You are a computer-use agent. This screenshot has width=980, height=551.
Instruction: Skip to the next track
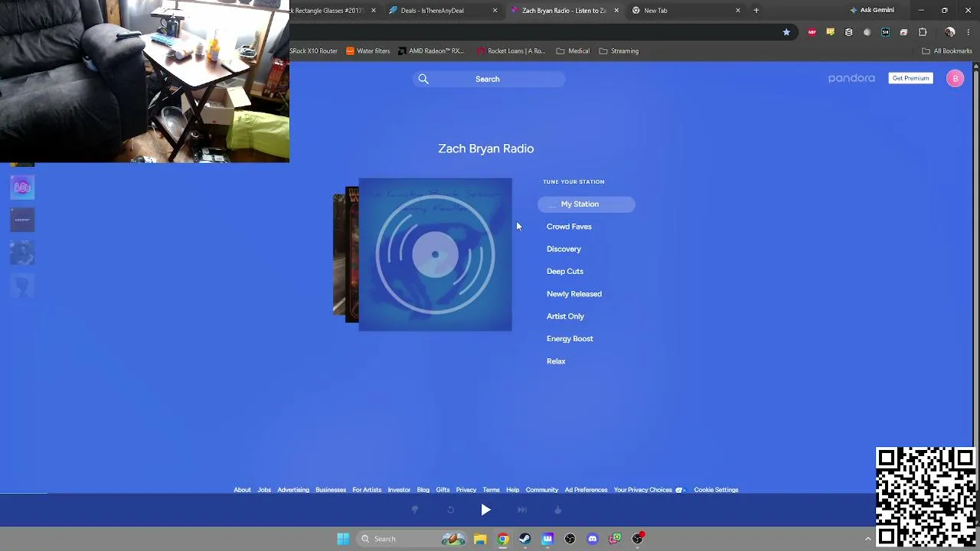521,510
